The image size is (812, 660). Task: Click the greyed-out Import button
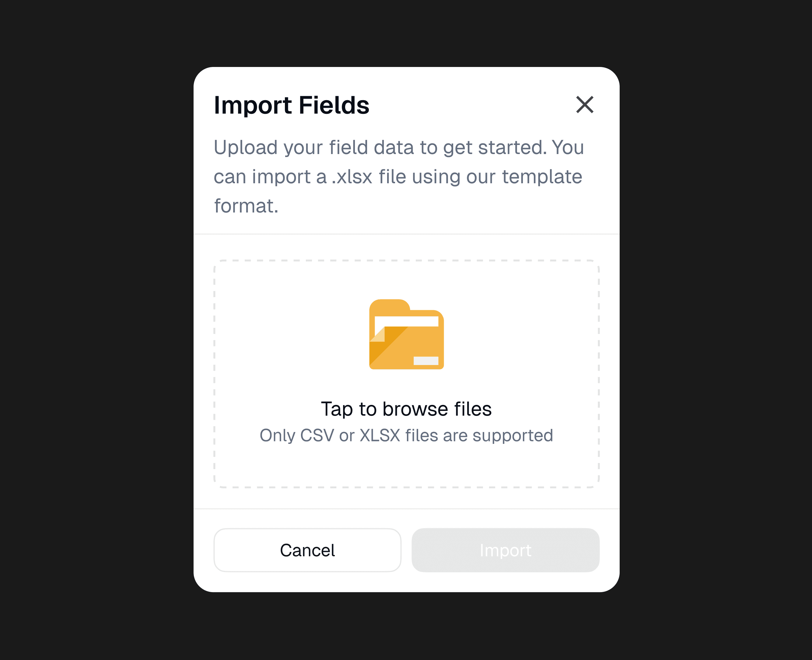(505, 550)
